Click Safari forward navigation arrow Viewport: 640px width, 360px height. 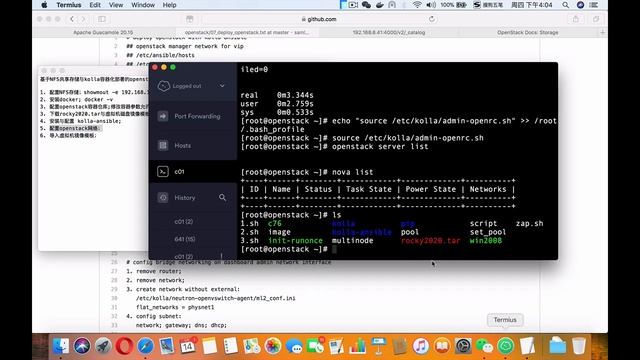[84, 19]
